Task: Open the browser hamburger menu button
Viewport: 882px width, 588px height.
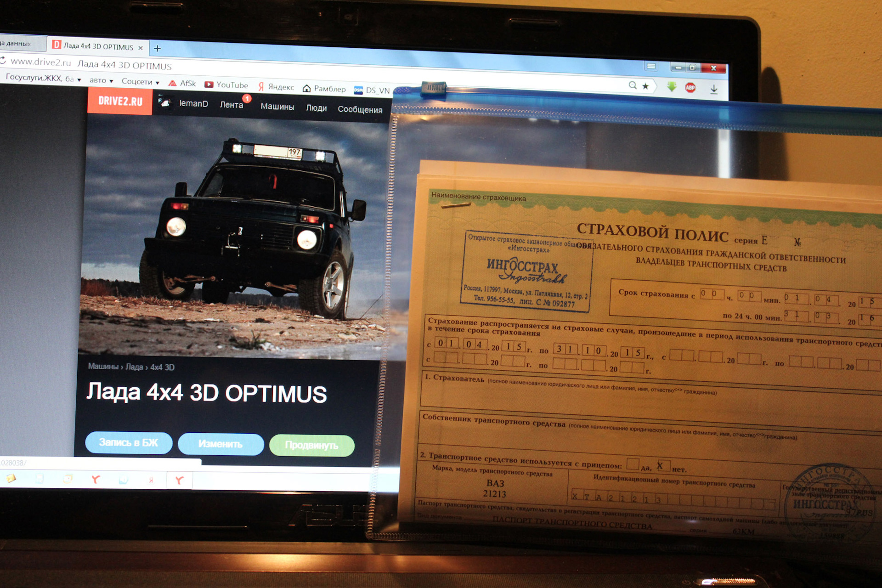Action: pyautogui.click(x=651, y=66)
